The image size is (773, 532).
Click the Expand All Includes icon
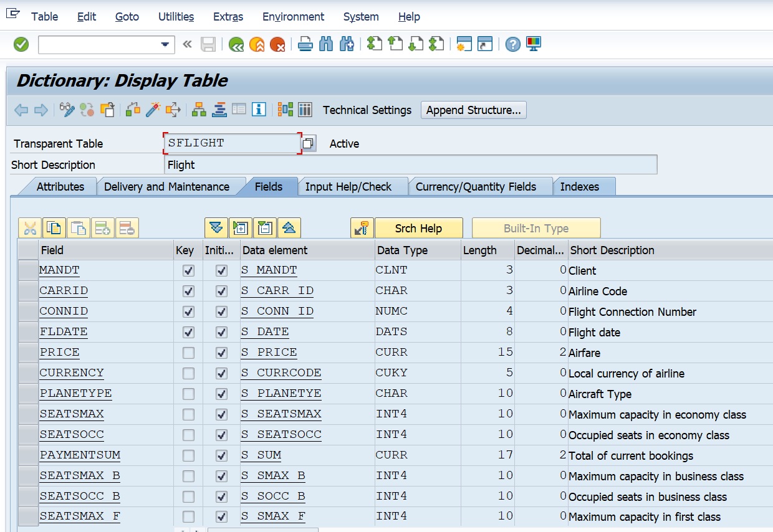click(215, 228)
